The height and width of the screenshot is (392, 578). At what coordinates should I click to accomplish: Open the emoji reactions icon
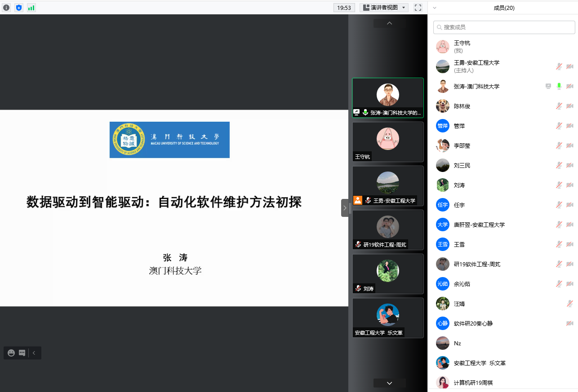pyautogui.click(x=11, y=353)
